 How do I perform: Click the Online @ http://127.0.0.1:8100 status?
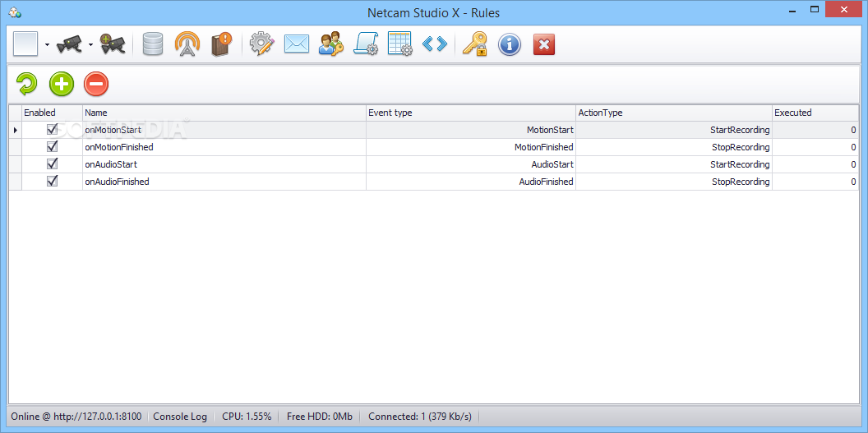pyautogui.click(x=76, y=417)
